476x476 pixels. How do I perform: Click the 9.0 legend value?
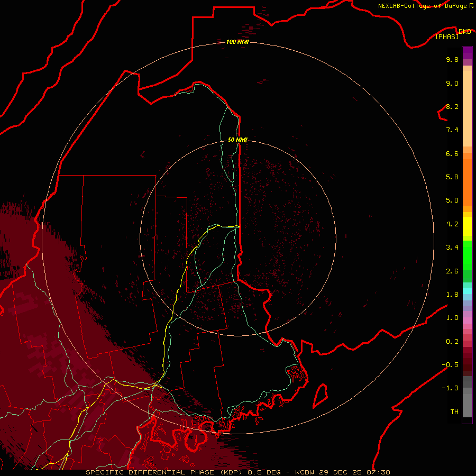(452, 83)
